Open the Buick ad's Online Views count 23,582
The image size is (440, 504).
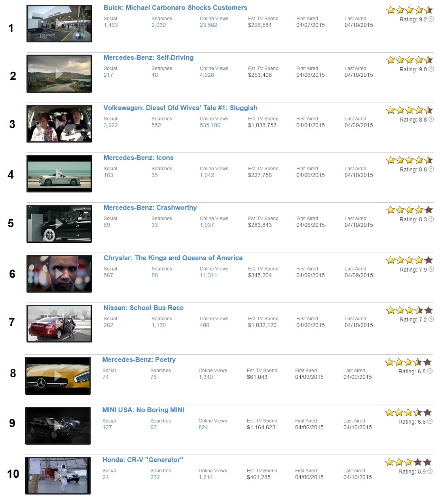click(x=209, y=25)
